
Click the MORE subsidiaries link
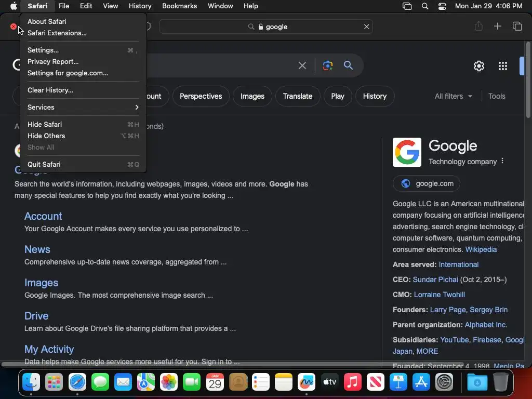(427, 351)
